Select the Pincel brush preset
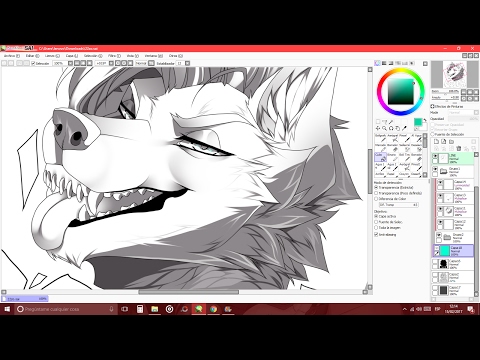The height and width of the screenshot is (360, 480). (405, 138)
